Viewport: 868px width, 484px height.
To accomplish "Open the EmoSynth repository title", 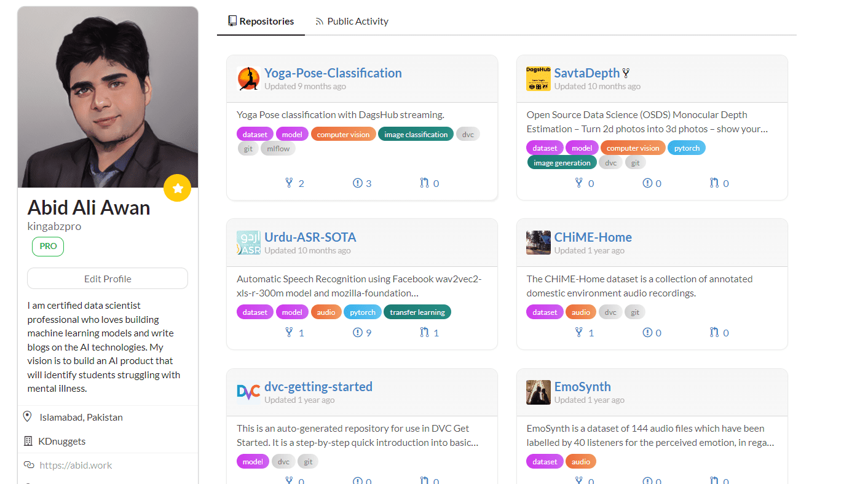I will click(x=583, y=386).
